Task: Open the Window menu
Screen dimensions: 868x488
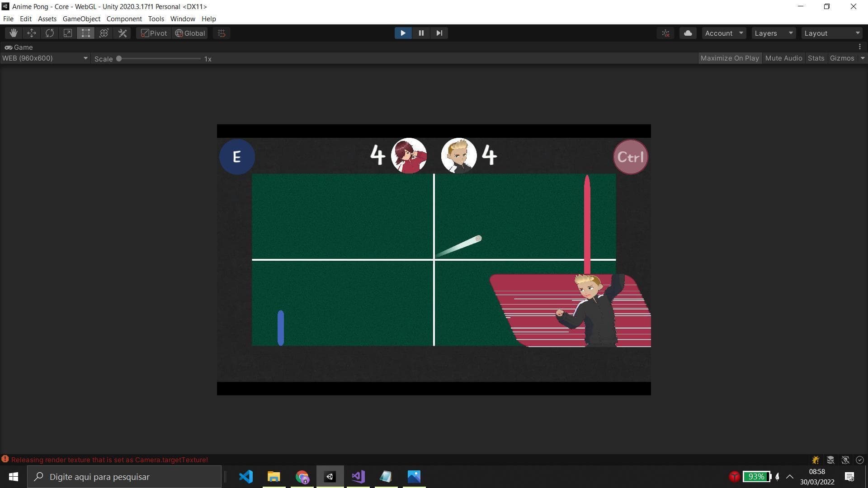Action: 183,19
